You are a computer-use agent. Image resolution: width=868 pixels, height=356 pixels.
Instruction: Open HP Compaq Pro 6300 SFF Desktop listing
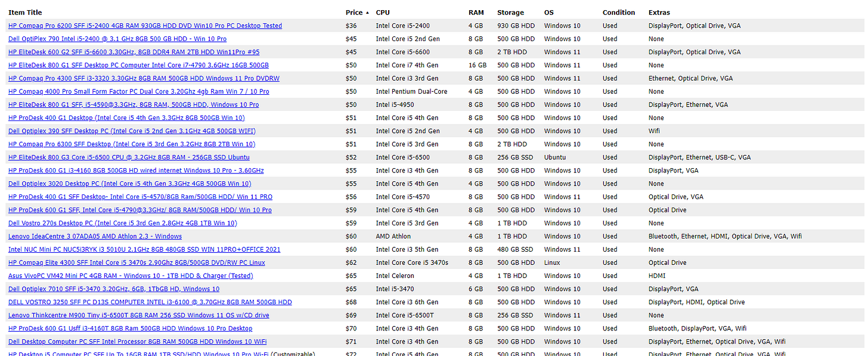coord(132,144)
